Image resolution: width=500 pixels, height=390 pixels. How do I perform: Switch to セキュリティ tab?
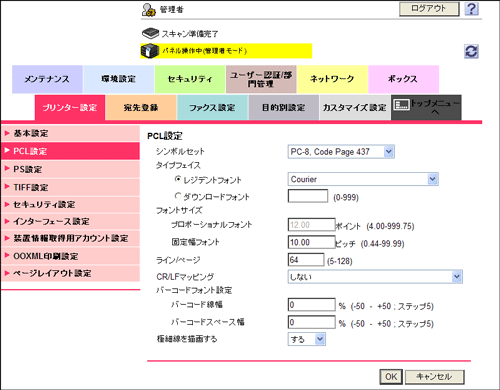[190, 79]
